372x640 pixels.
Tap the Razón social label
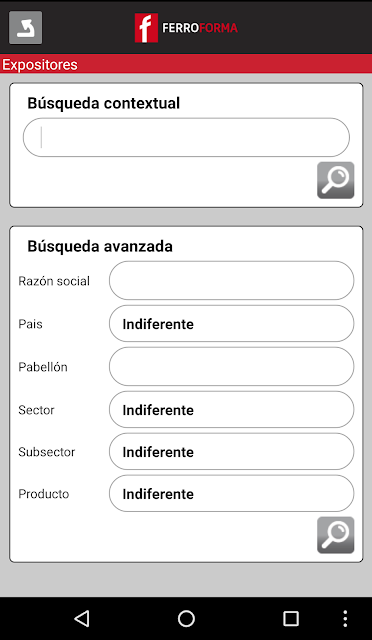pos(54,281)
